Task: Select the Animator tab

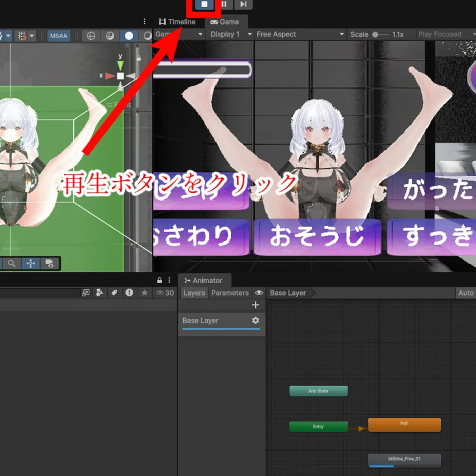Action: [x=204, y=280]
